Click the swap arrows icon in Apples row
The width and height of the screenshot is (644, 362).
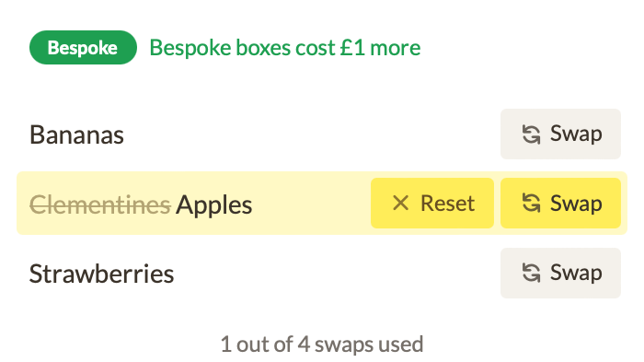pos(531,204)
